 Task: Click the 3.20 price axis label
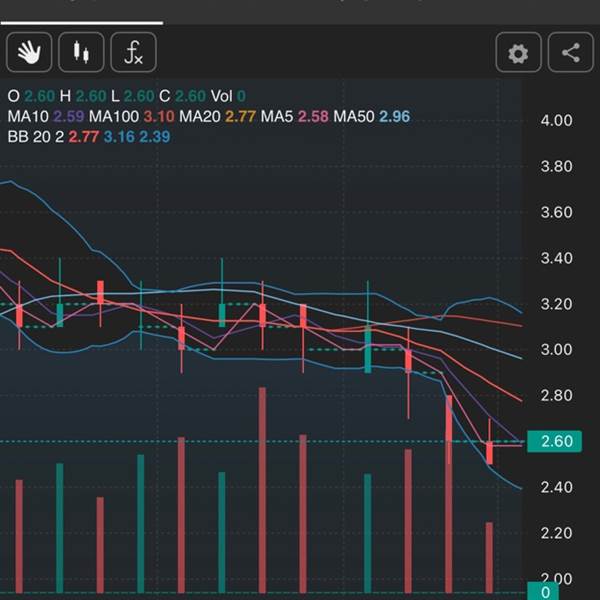[556, 304]
